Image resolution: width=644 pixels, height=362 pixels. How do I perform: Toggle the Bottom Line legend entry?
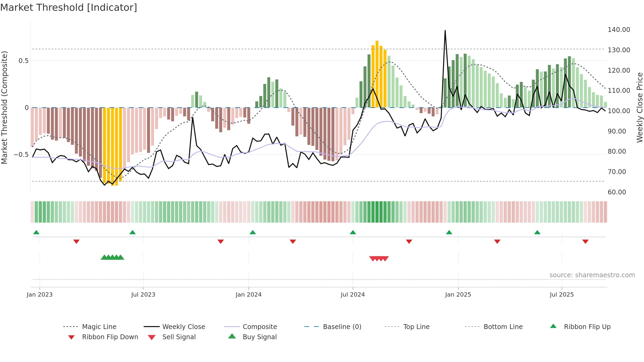click(494, 327)
